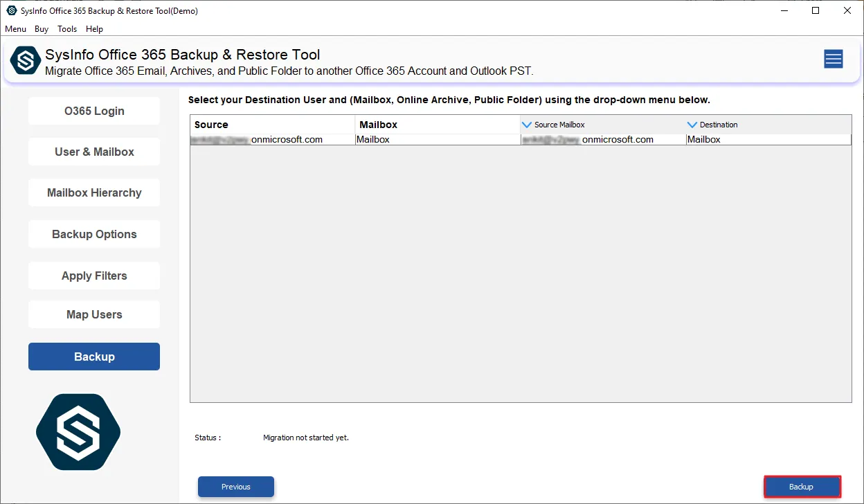Click the hamburger menu icon at top right
This screenshot has width=864, height=504.
pyautogui.click(x=833, y=60)
